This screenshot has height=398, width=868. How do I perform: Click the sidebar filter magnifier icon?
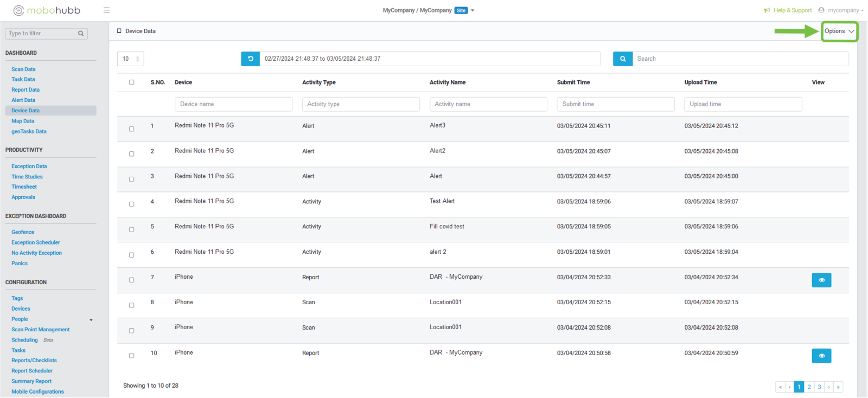tap(81, 34)
